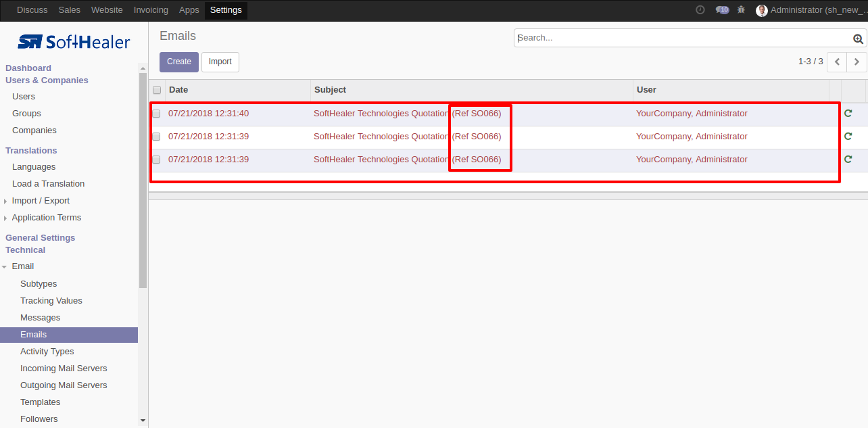Open the Translations section
This screenshot has width=868, height=428.
31,151
